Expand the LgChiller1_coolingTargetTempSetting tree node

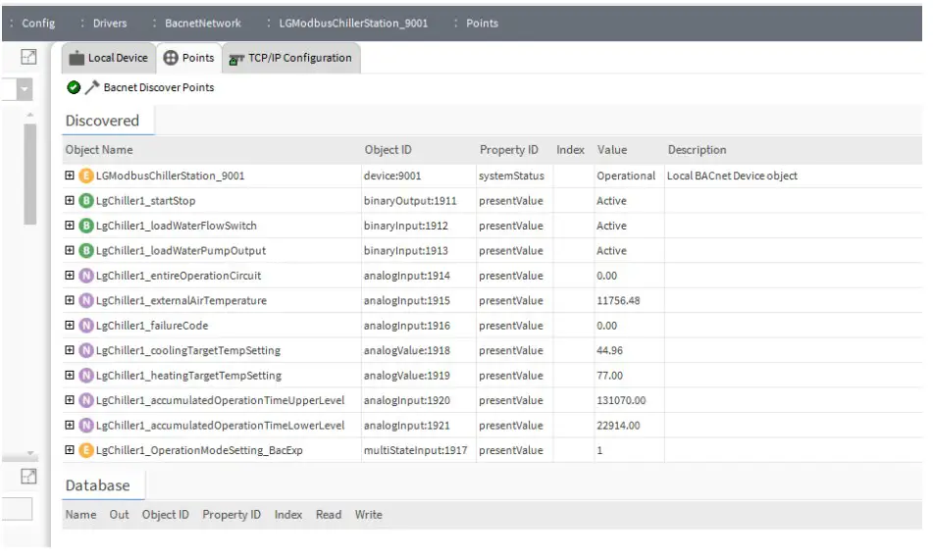coord(70,351)
